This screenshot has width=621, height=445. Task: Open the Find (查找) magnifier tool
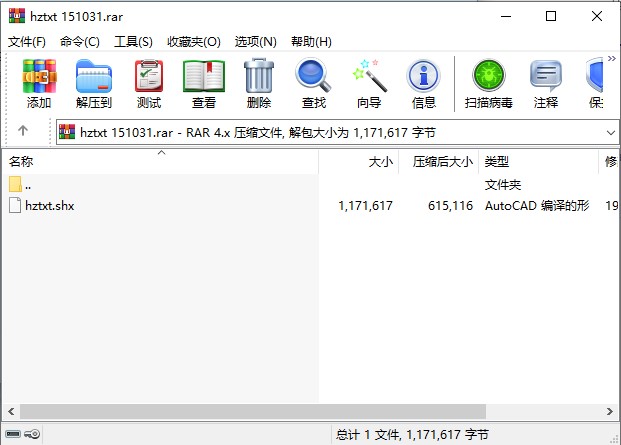[x=314, y=84]
